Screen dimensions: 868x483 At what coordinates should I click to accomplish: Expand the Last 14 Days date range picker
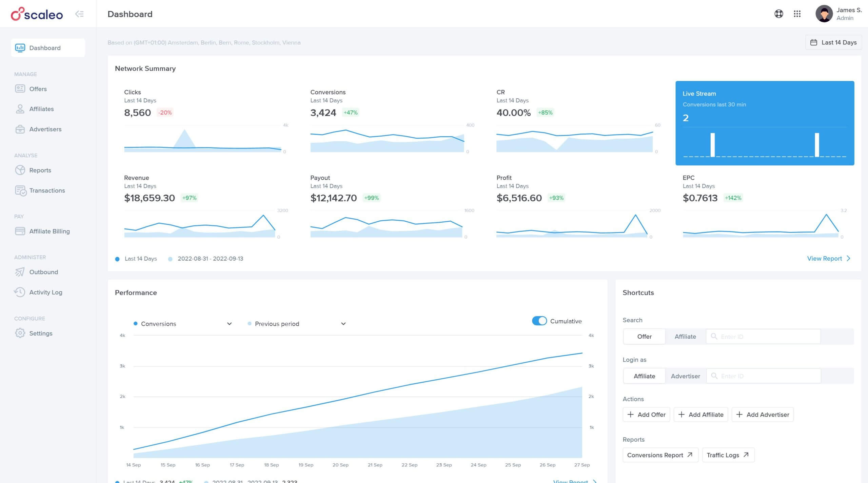coord(833,42)
